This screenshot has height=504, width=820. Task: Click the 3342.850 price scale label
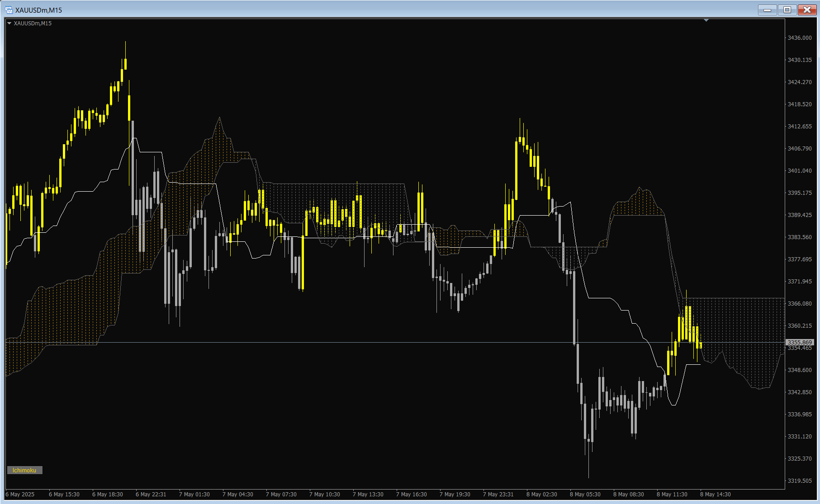[x=799, y=392]
